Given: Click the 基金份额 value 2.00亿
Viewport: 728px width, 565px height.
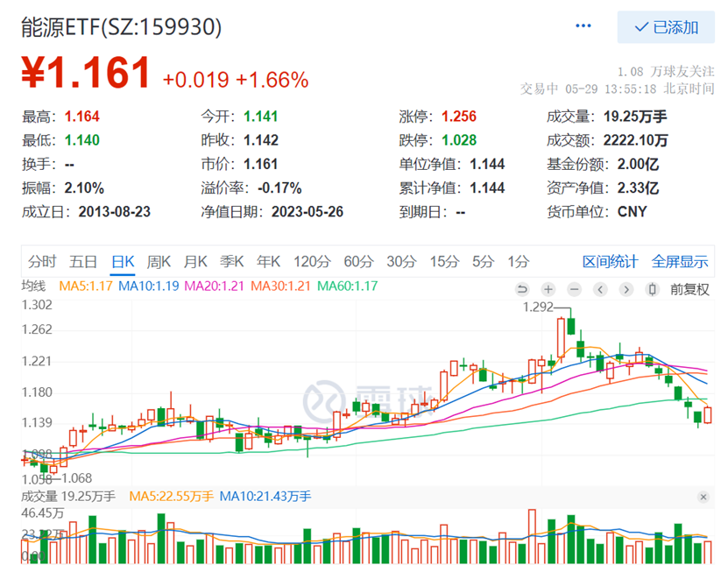Looking at the screenshot, I should [x=638, y=165].
